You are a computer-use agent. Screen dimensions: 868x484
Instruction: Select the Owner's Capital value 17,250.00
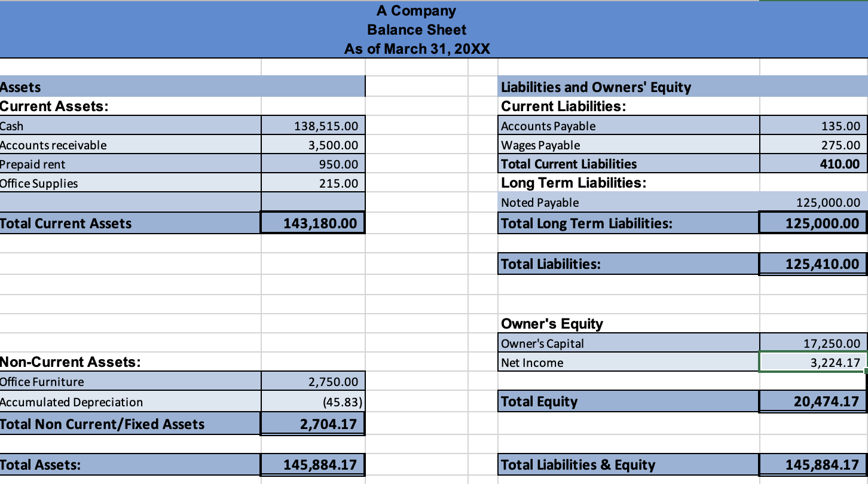[x=813, y=343]
